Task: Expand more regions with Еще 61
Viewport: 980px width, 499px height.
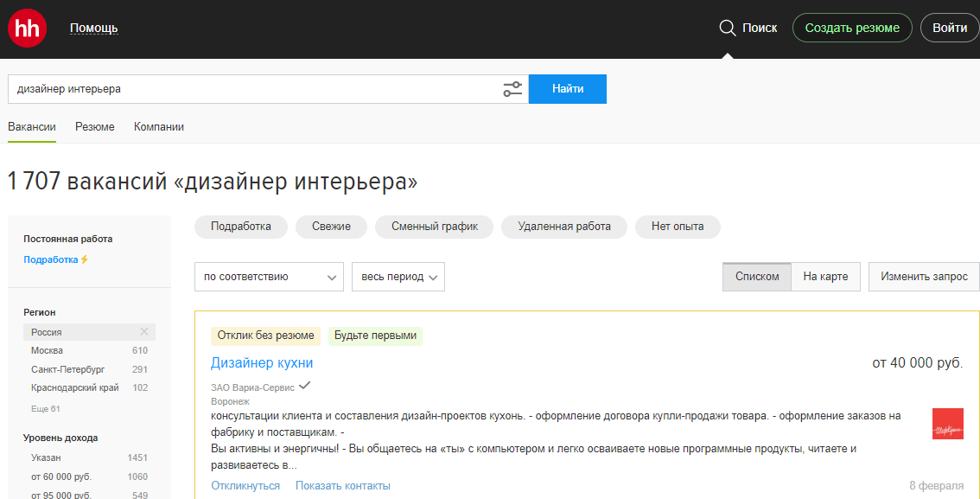Action: 46,408
